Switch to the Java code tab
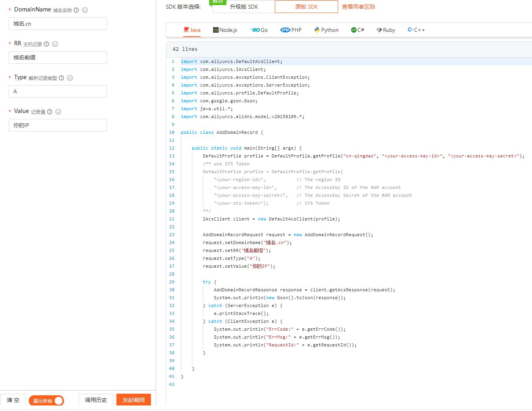Screen dimensions: 532x411 pyautogui.click(x=192, y=30)
